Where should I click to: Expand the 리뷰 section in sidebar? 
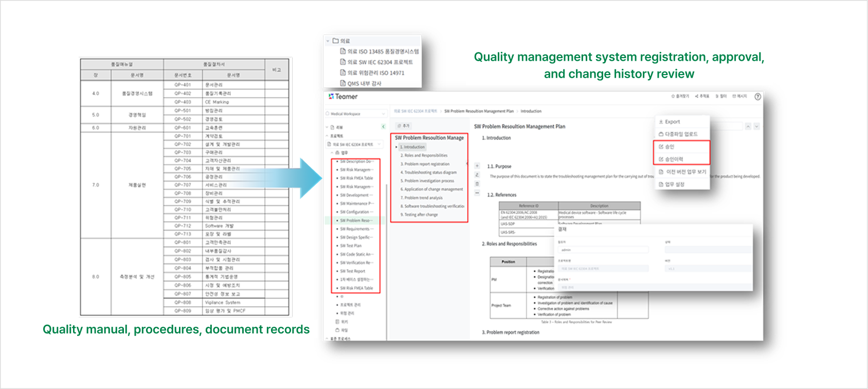327,127
